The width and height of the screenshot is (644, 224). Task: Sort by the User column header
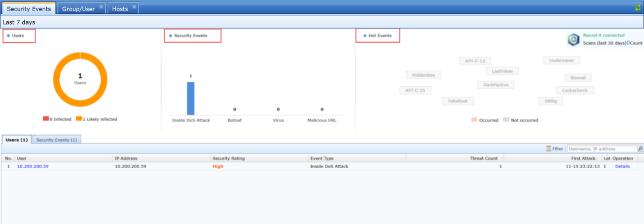pos(64,158)
